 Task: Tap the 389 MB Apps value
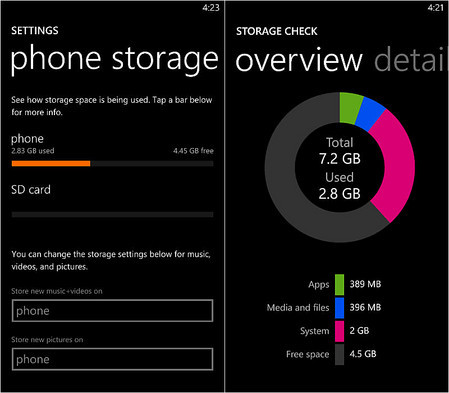tap(365, 284)
